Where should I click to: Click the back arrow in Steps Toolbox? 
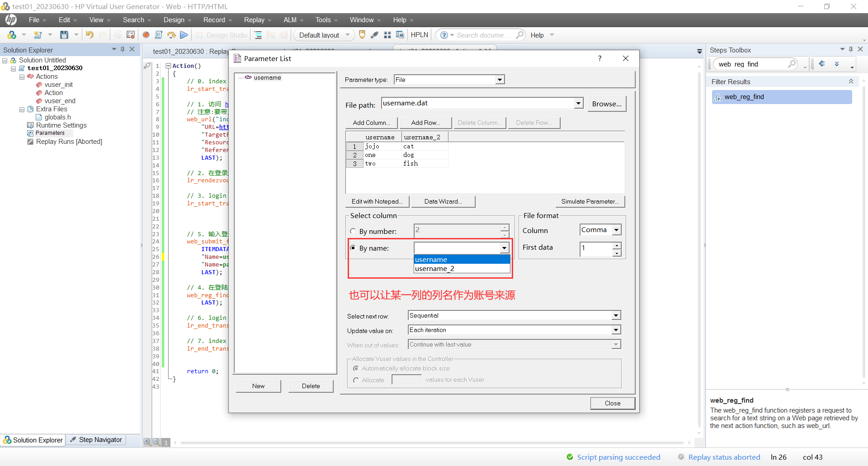[822, 64]
